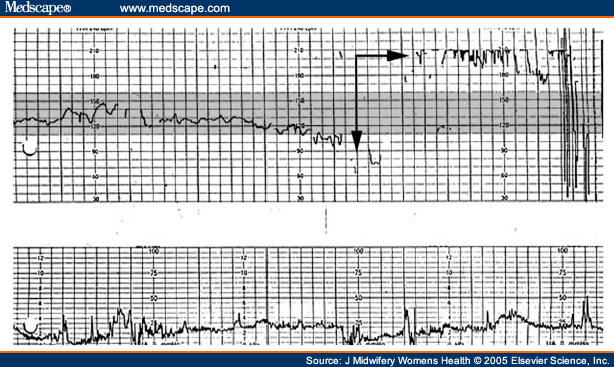Click the gray shaded normal range band
This screenshot has height=367, width=614.
coord(308,113)
